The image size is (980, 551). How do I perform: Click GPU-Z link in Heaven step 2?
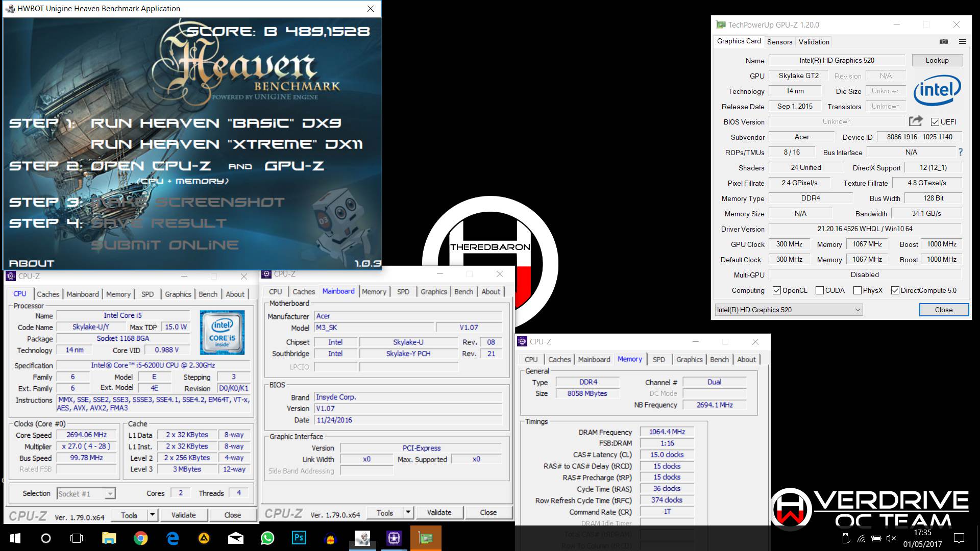(294, 166)
